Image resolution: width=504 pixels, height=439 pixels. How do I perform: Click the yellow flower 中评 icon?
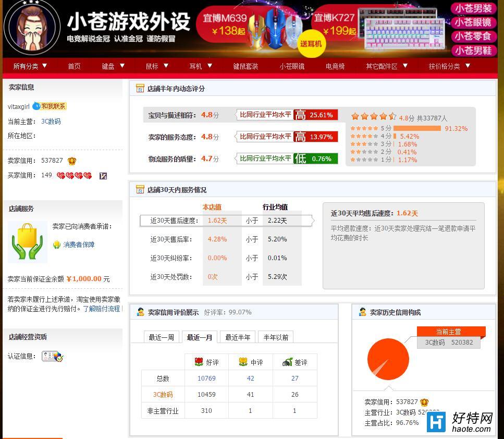click(243, 362)
